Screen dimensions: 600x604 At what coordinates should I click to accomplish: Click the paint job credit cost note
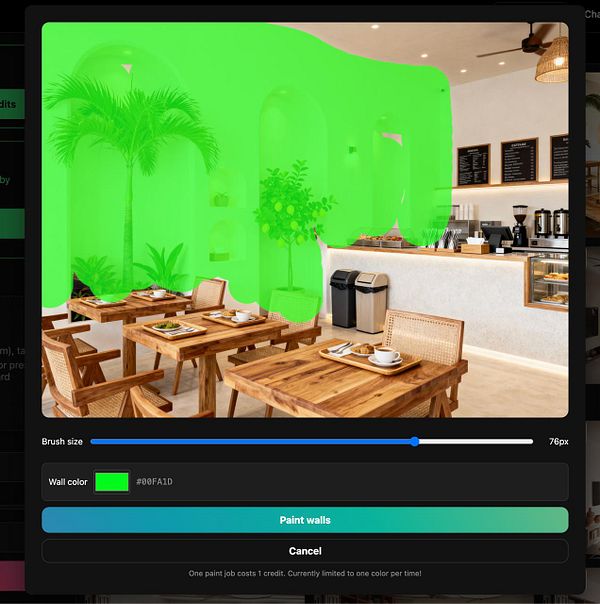(x=305, y=573)
